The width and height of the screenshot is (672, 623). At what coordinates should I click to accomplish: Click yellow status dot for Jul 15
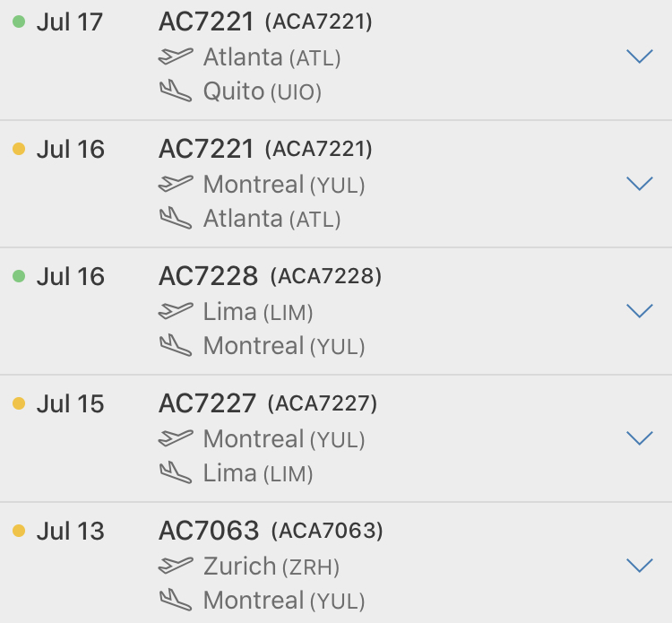coord(19,403)
